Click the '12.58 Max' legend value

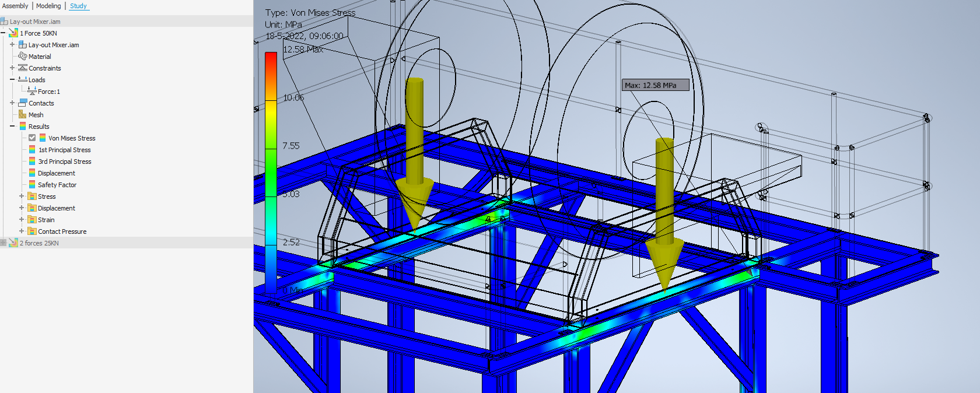point(303,50)
